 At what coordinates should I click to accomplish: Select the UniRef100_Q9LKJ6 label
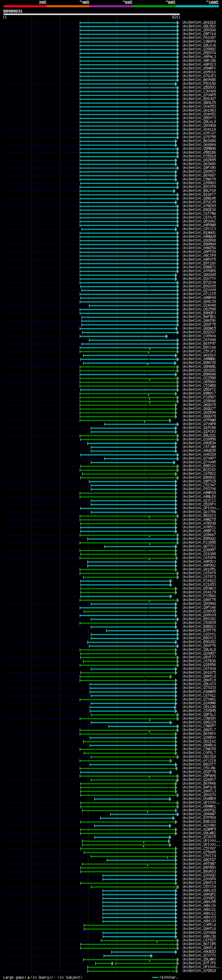(199, 45)
